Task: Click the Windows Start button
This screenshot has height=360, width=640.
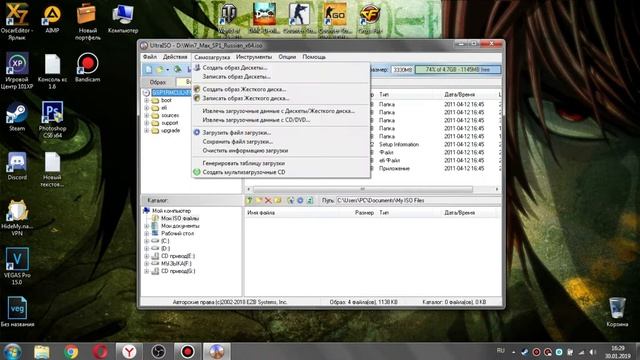Action: click(12, 351)
